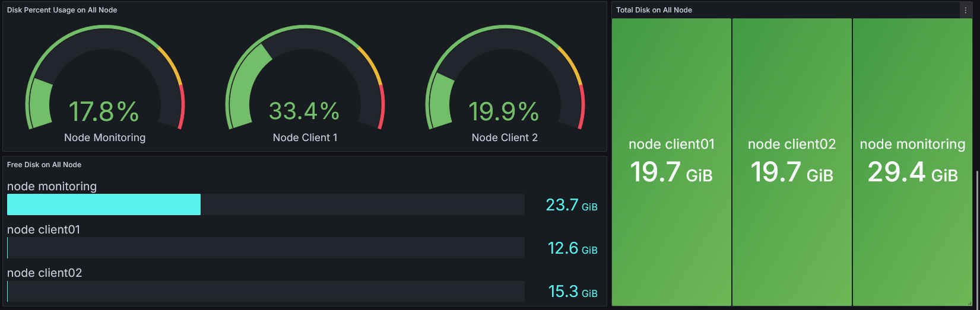Image resolution: width=980 pixels, height=310 pixels.
Task: Click the 23.7 GiB free disk value
Action: point(571,205)
